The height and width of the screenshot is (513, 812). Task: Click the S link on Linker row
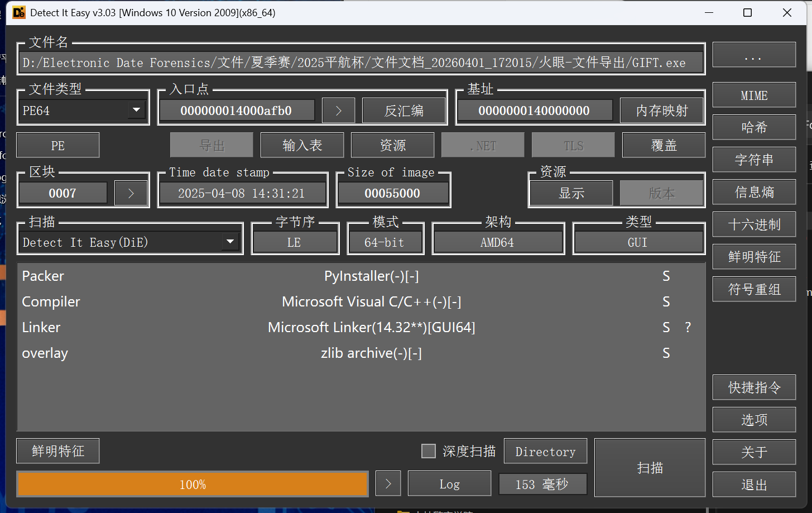click(666, 327)
